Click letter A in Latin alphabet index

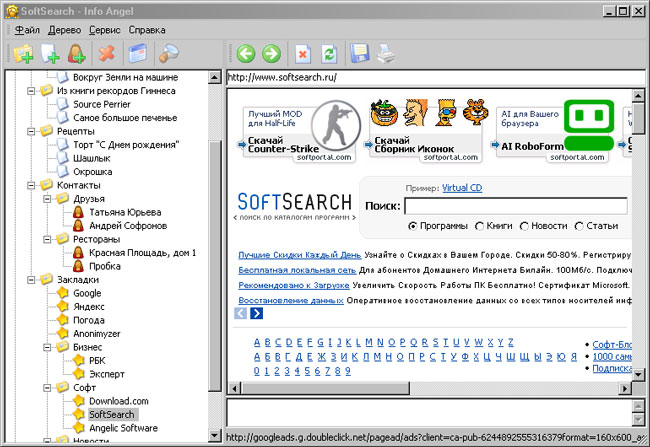257,343
